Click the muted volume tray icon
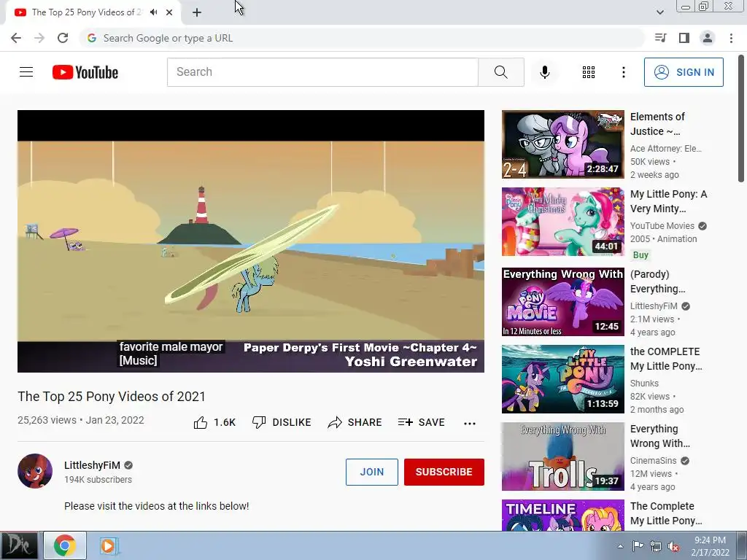 coord(673,546)
